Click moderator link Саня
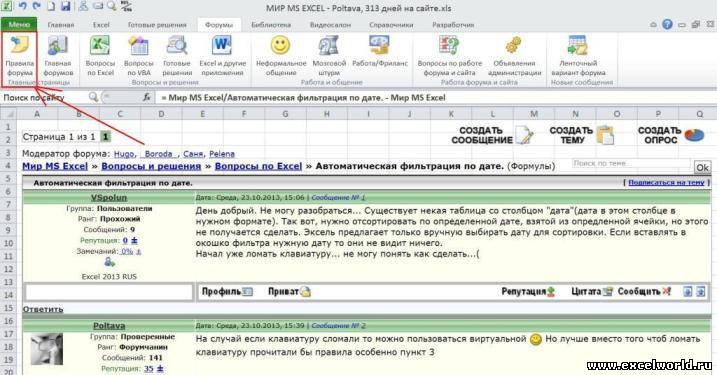This screenshot has width=717, height=375. pos(193,154)
